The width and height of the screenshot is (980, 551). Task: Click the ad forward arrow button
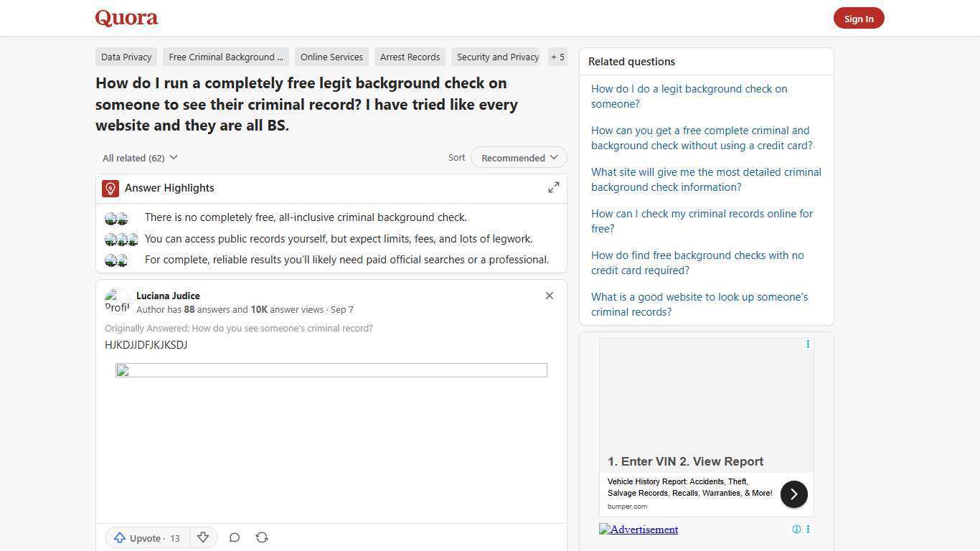793,494
